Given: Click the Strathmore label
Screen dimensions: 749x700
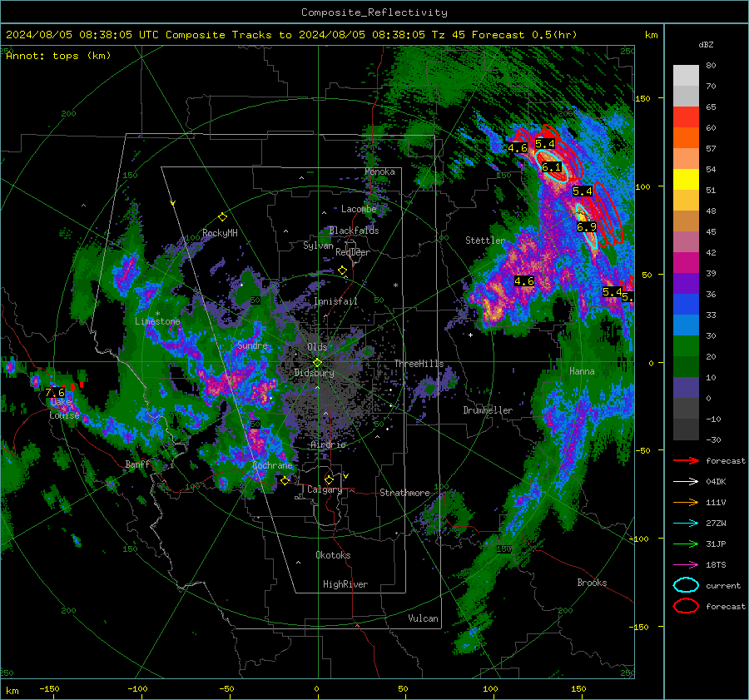Looking at the screenshot, I should tap(404, 493).
